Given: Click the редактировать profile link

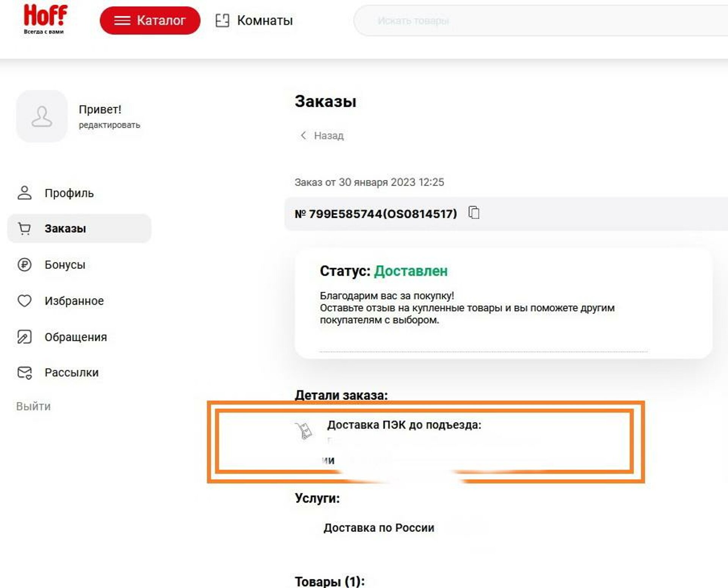Looking at the screenshot, I should click(109, 125).
